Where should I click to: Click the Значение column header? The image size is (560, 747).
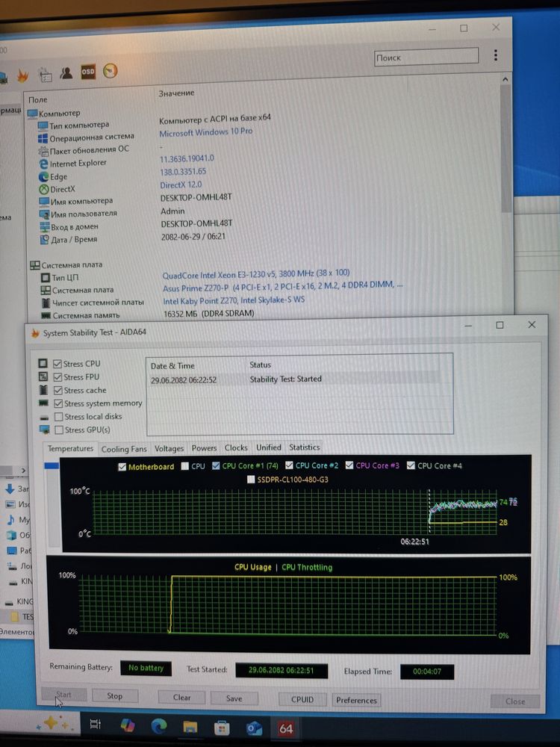point(176,93)
